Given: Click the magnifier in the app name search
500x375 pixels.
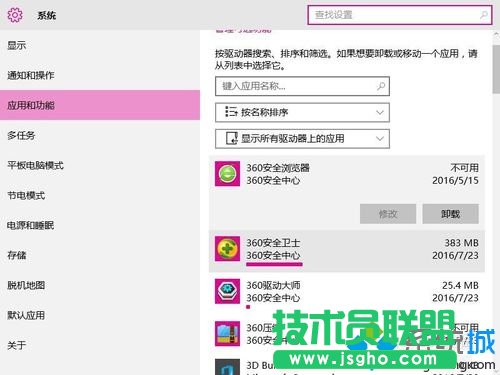Looking at the screenshot, I should (381, 86).
